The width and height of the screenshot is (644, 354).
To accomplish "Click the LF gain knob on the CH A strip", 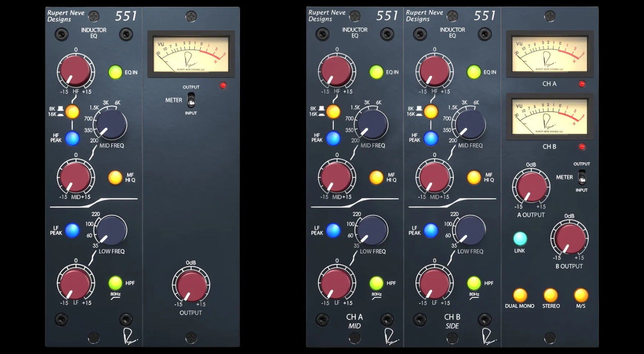I will click(336, 282).
